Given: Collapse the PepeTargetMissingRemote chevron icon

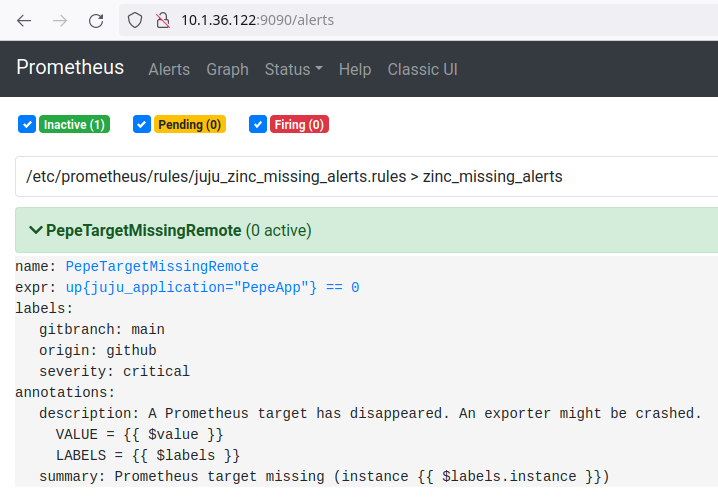Looking at the screenshot, I should [x=36, y=230].
